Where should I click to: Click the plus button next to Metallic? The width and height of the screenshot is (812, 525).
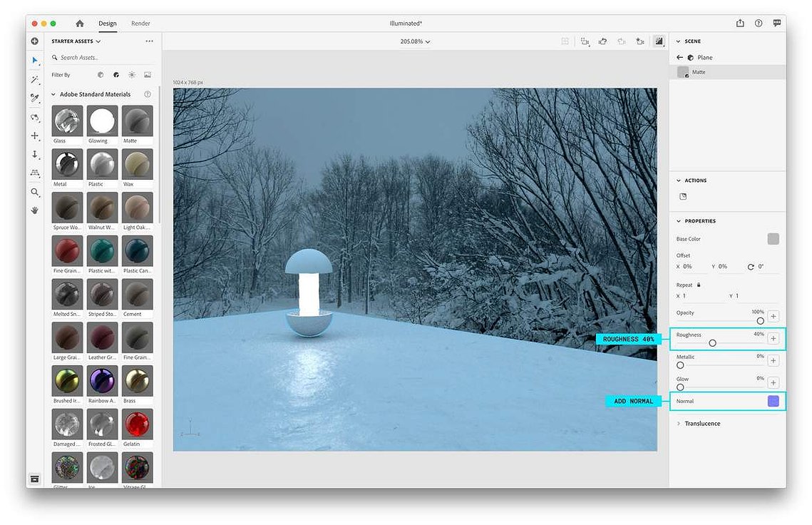pyautogui.click(x=774, y=361)
